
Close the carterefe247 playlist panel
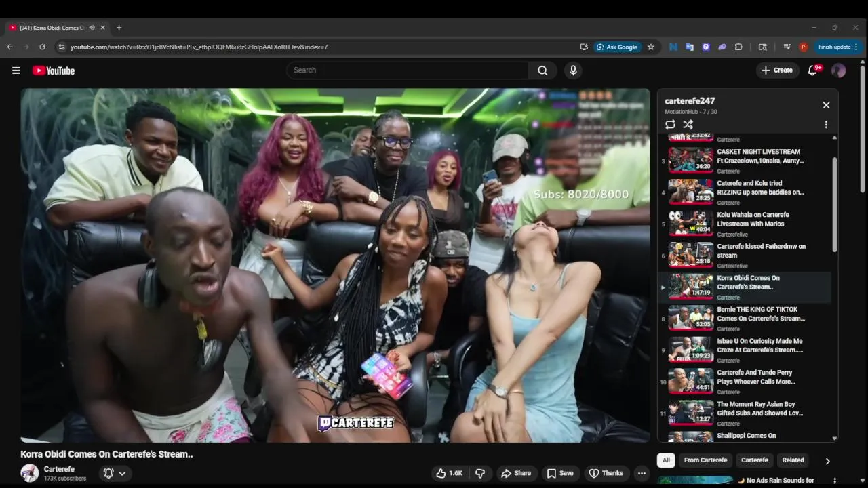point(826,105)
